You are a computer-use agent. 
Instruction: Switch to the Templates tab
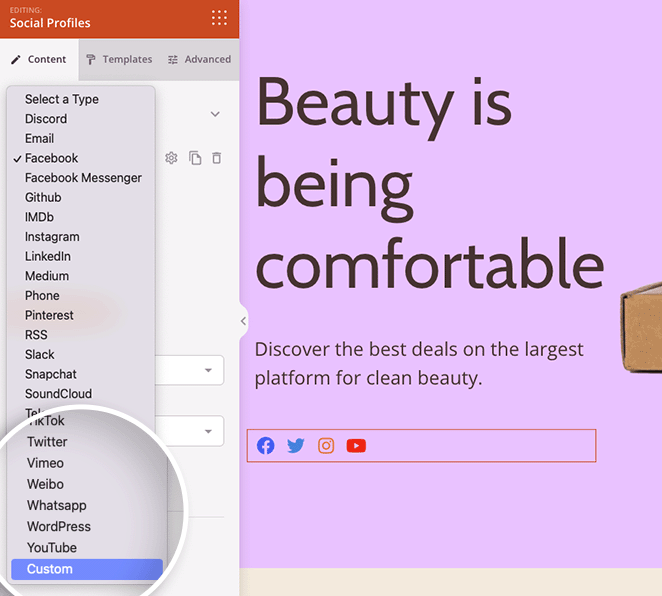point(119,60)
